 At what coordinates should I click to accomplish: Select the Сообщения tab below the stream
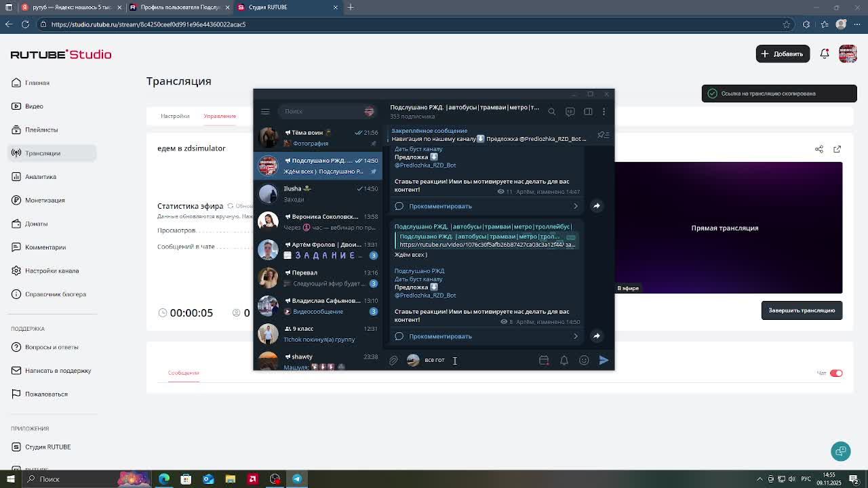pyautogui.click(x=184, y=373)
